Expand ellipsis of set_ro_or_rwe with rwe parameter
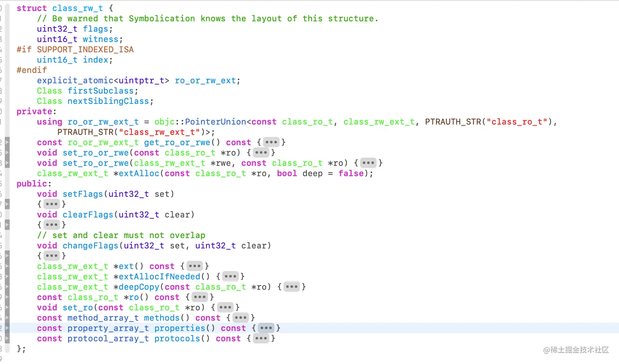 pos(368,163)
